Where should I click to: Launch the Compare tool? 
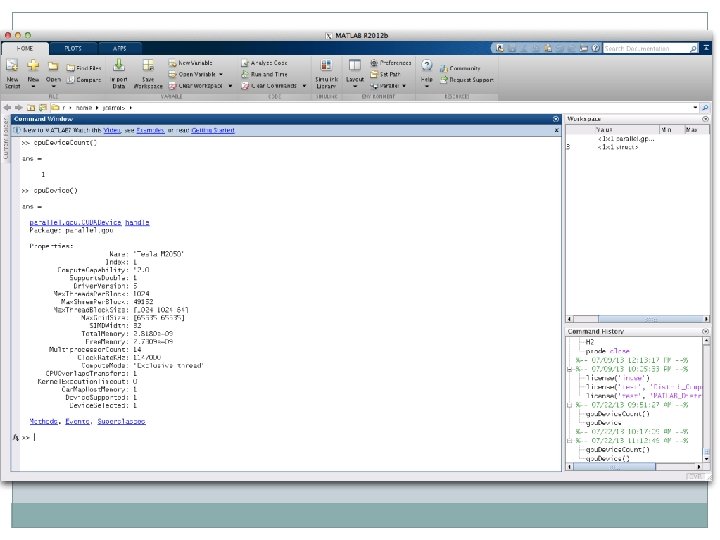(x=84, y=80)
